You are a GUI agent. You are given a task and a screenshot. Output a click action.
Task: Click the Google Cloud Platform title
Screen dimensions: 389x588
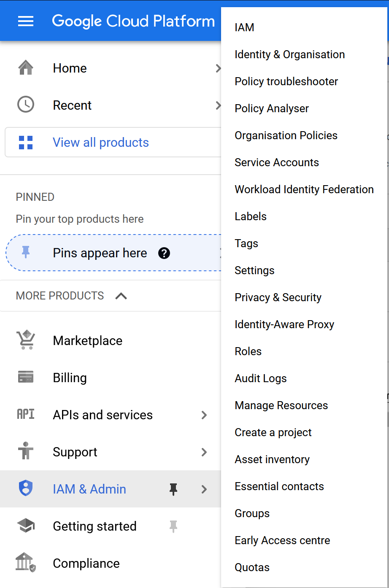(133, 21)
